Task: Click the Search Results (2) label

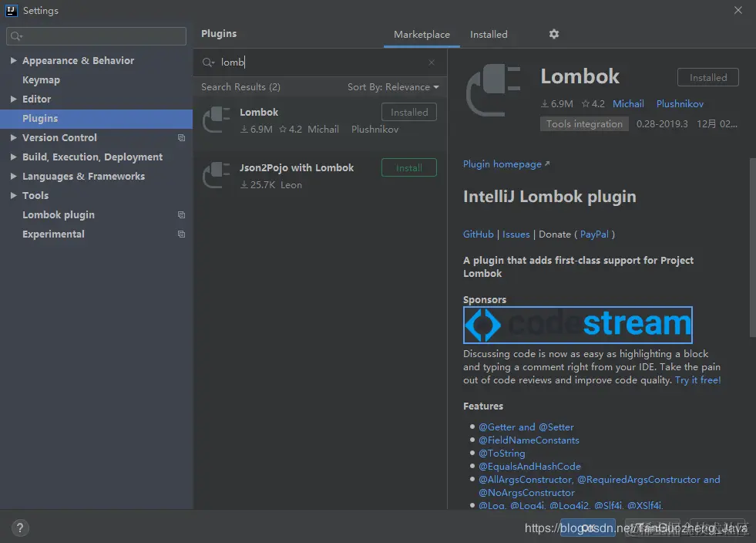Action: pos(240,87)
